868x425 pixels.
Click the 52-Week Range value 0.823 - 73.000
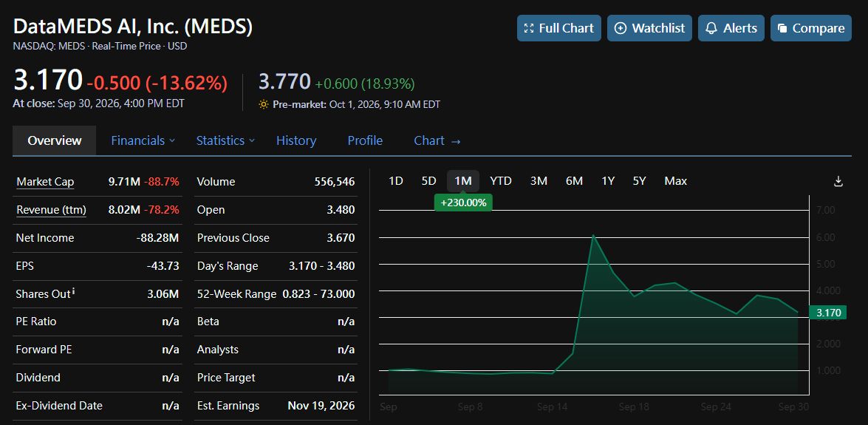coord(318,293)
